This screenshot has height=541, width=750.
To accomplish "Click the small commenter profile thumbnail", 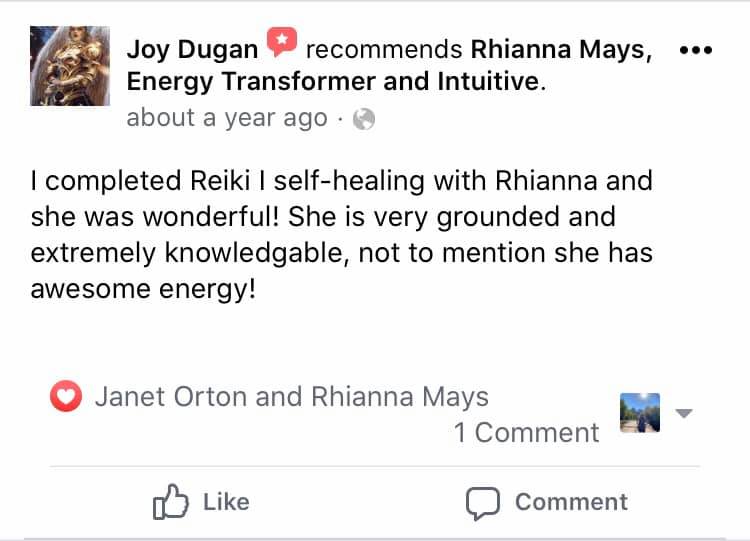I will coord(640,412).
